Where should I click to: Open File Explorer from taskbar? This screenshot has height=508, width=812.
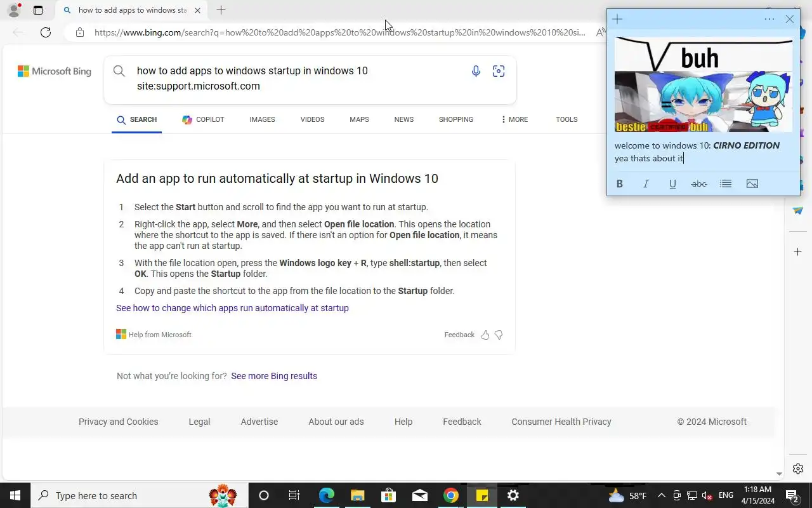coord(357,495)
